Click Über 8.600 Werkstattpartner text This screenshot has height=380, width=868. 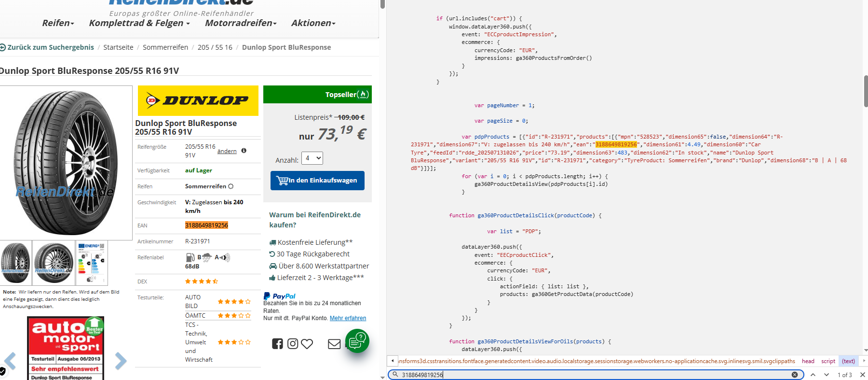[x=324, y=266]
